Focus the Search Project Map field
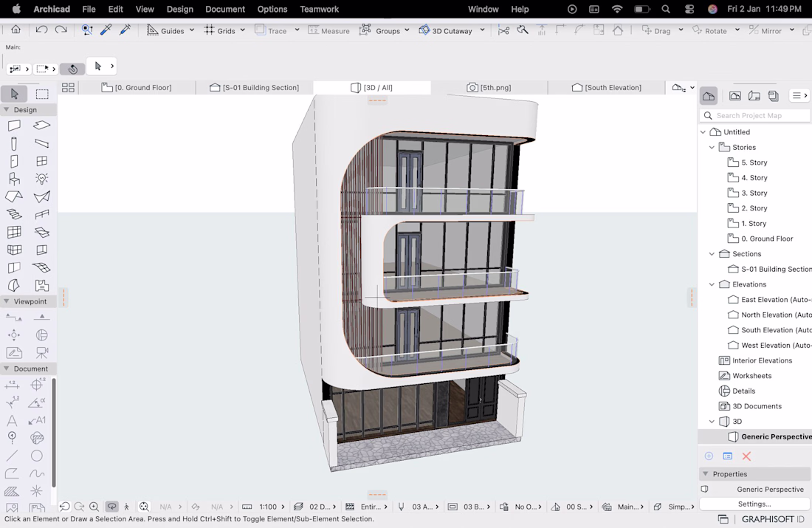The image size is (812, 528). (x=755, y=115)
